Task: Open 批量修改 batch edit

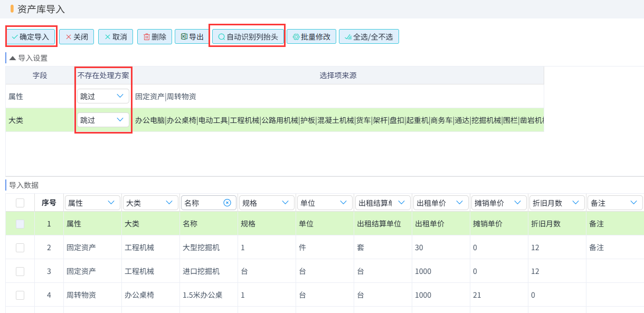Action: tap(311, 36)
